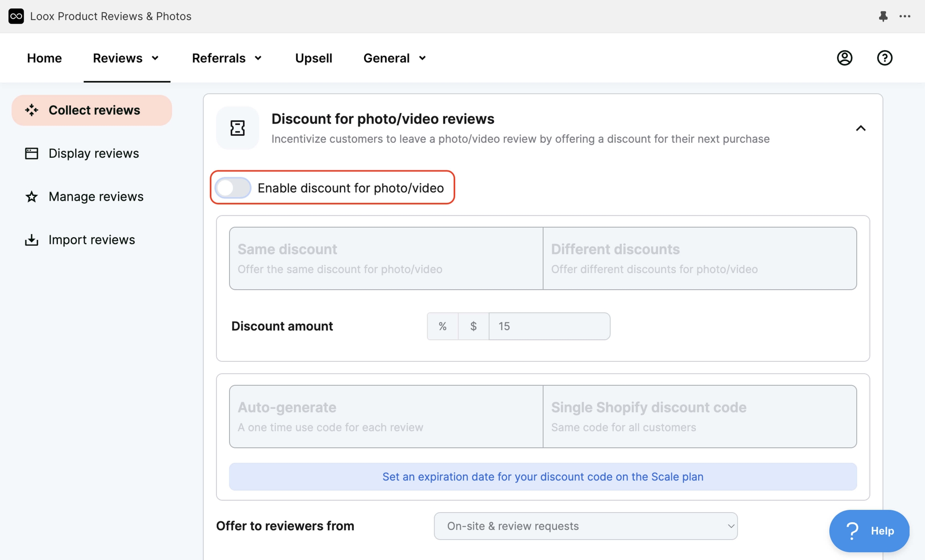The image size is (925, 560).
Task: Click the help question mark icon
Action: coord(884,58)
